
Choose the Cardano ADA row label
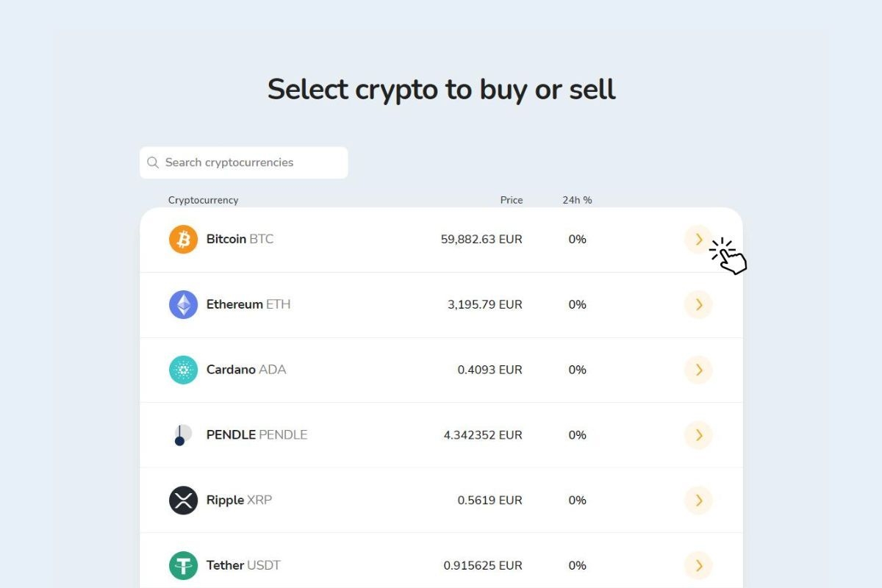point(245,370)
